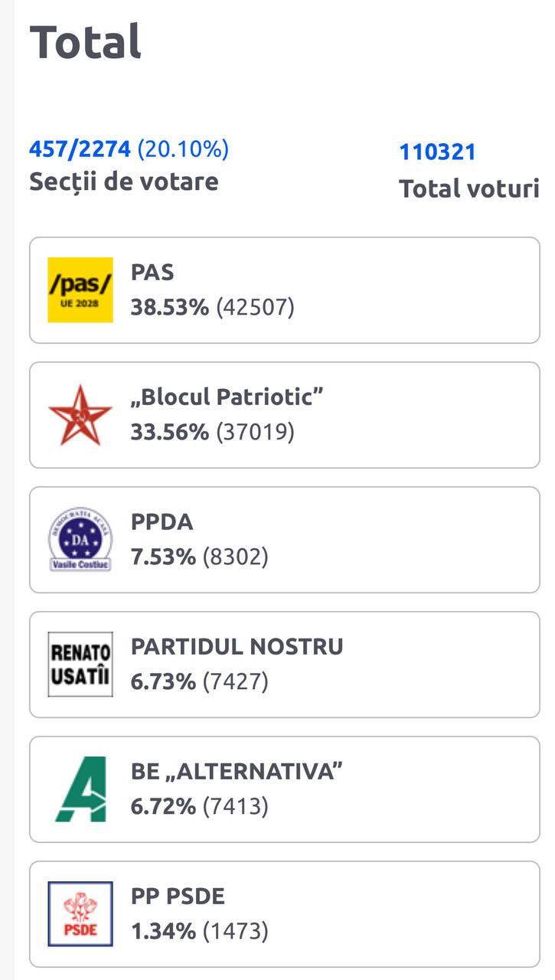The width and height of the screenshot is (555, 980).
Task: Click the Total voturi label
Action: tap(468, 188)
